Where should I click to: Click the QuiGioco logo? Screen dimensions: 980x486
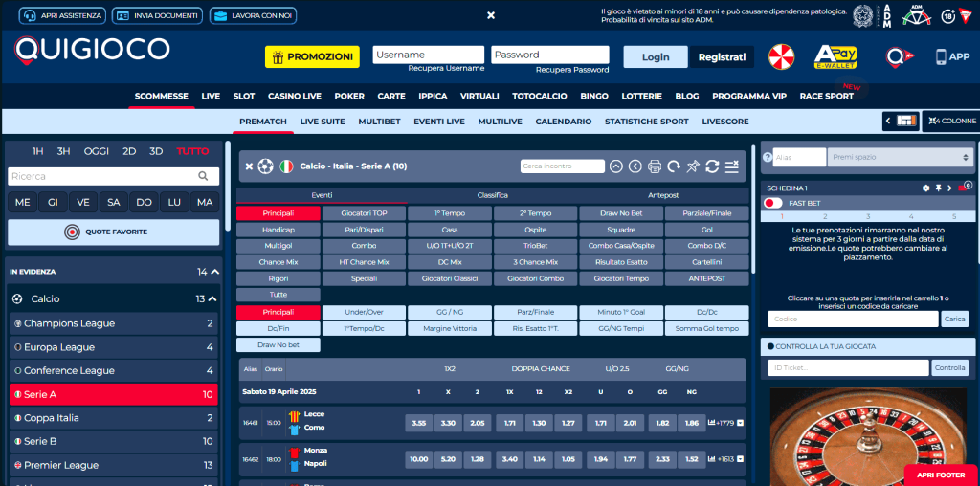92,51
